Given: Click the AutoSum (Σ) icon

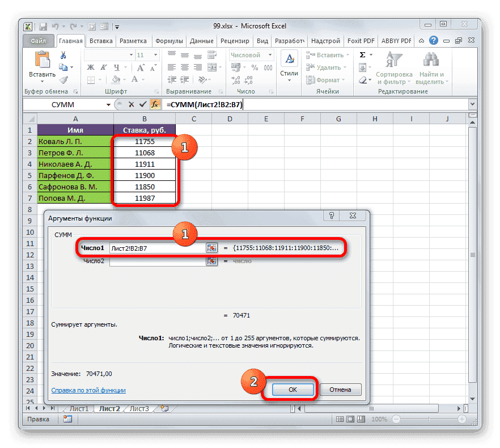Looking at the screenshot, I should (361, 54).
